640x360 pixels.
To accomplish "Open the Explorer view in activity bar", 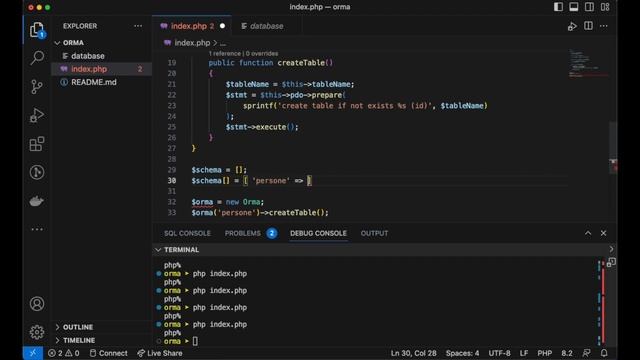I will (37, 30).
